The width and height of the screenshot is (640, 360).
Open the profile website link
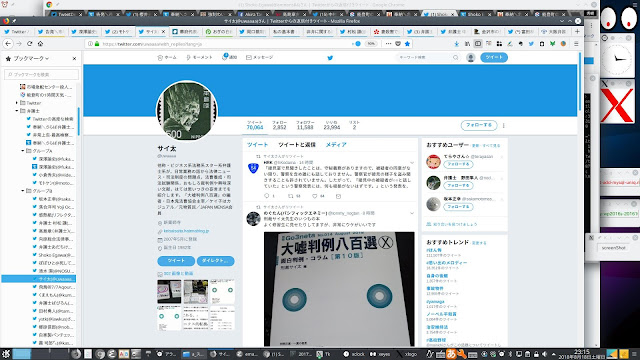click(x=186, y=231)
